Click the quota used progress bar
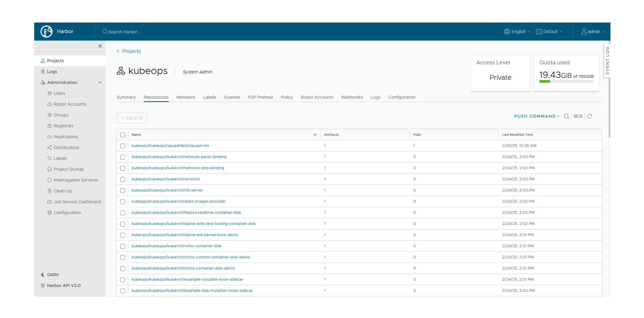644x318 pixels. click(567, 82)
